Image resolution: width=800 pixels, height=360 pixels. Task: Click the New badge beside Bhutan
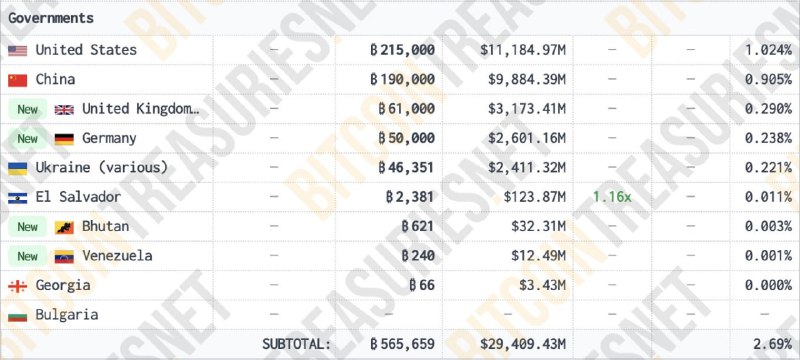(28, 226)
